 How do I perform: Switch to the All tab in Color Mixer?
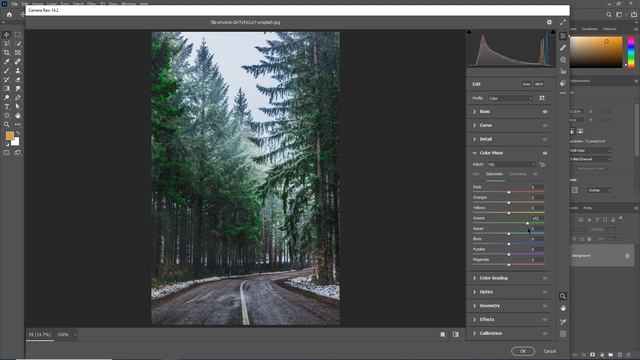[535, 174]
